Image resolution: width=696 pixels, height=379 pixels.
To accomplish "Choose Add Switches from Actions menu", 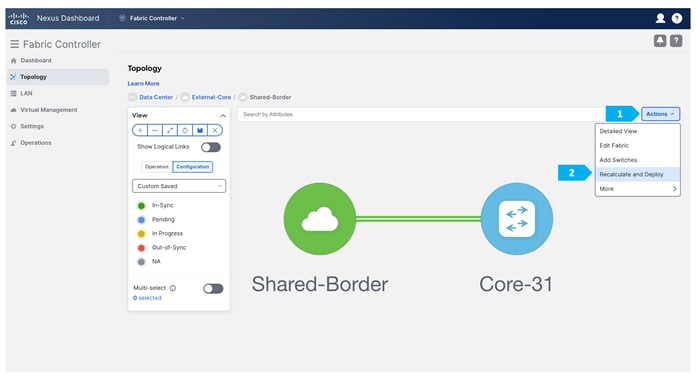I will click(637, 160).
